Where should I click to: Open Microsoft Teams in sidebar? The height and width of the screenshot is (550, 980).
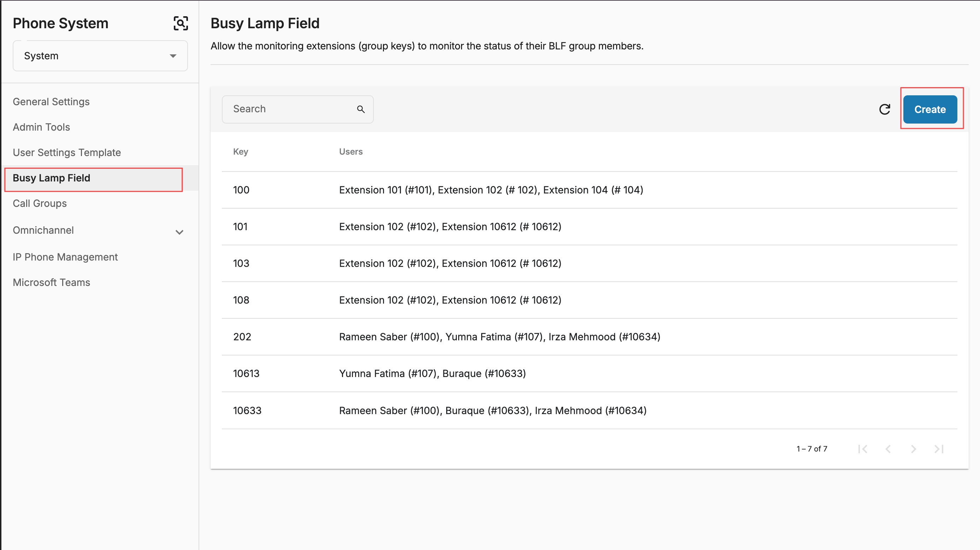point(52,282)
